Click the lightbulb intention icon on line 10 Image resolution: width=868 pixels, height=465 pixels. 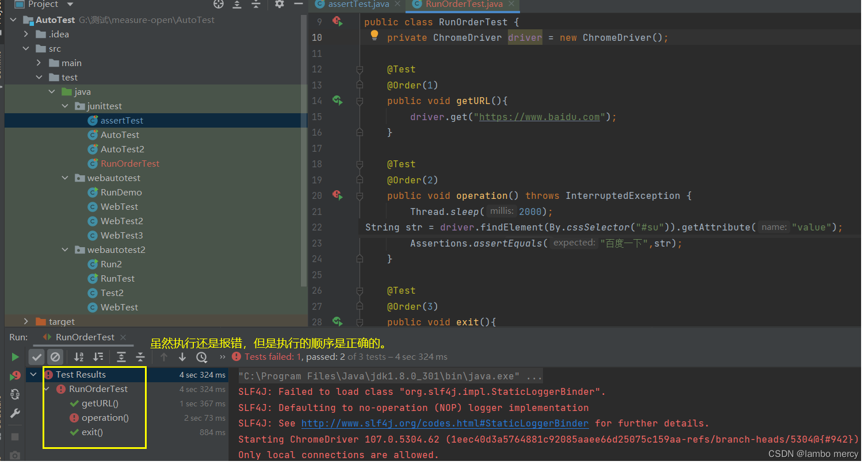pyautogui.click(x=374, y=35)
